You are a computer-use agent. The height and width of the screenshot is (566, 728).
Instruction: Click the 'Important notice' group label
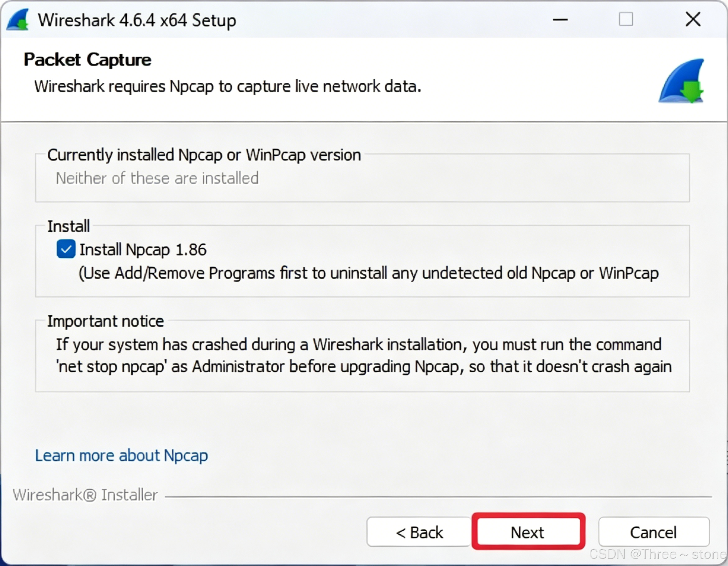[x=105, y=321]
